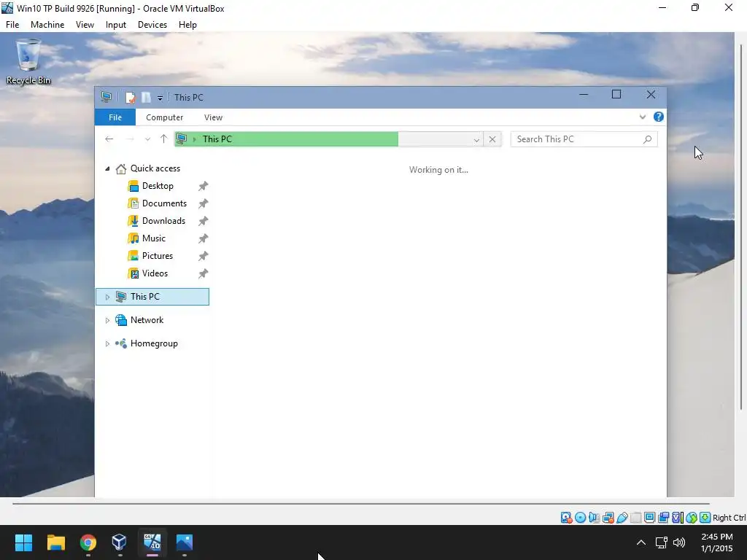Go back with the back arrow
The image size is (747, 560).
[109, 139]
